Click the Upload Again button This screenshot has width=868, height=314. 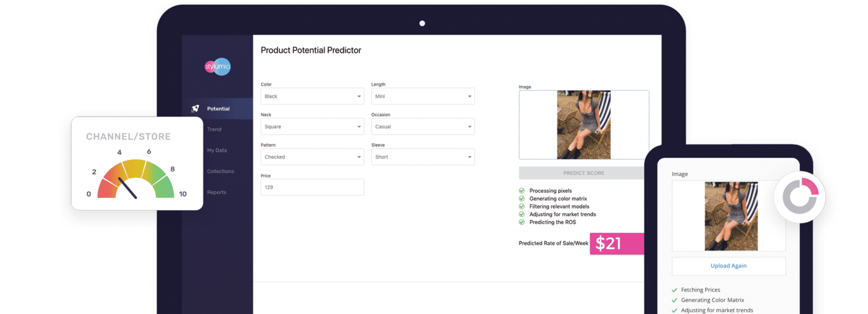728,266
